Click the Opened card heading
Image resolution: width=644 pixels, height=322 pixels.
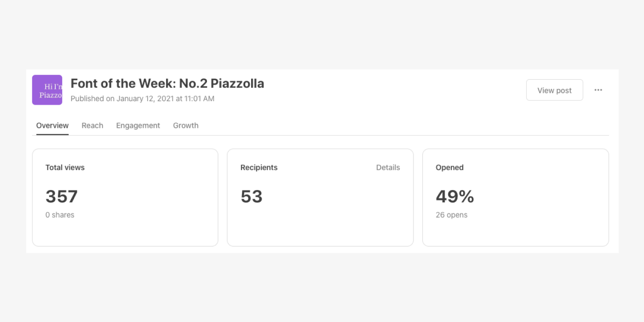click(x=449, y=167)
